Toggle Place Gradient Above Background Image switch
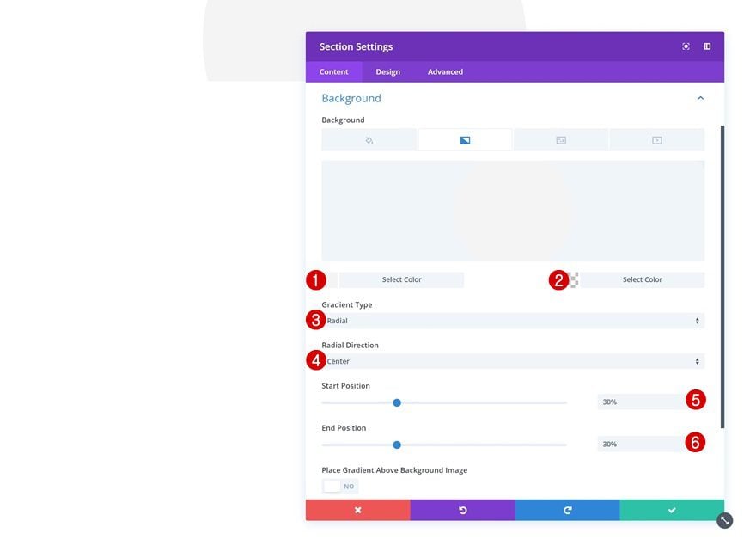This screenshot has width=756, height=558. [x=340, y=486]
